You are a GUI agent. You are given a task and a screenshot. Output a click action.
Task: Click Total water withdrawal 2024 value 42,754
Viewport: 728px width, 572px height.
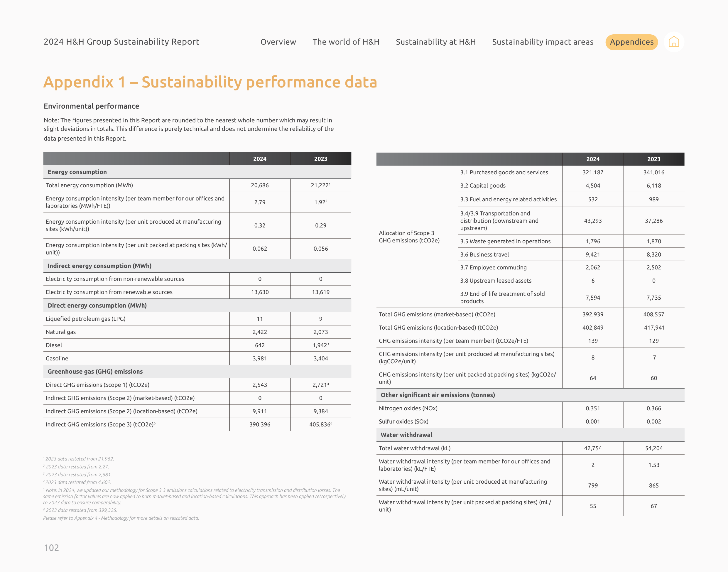(593, 448)
